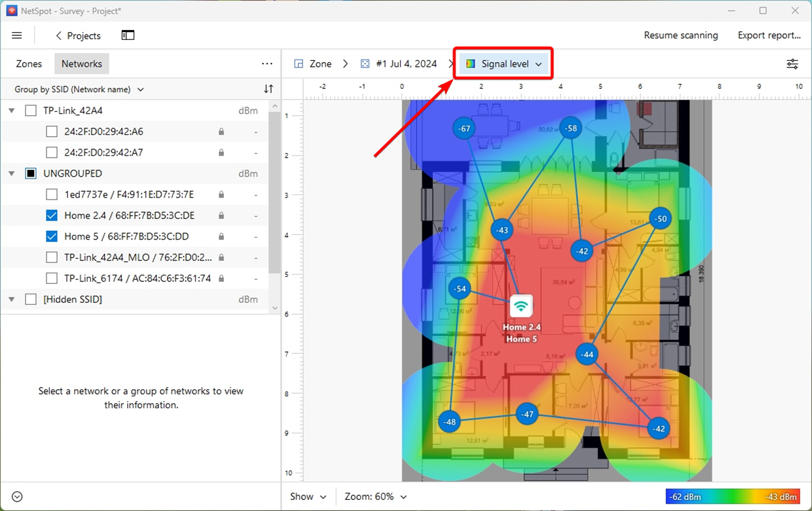Screen dimensions: 812x511
Task: Click the sidebar layout icon beside Projects
Action: pyautogui.click(x=128, y=35)
